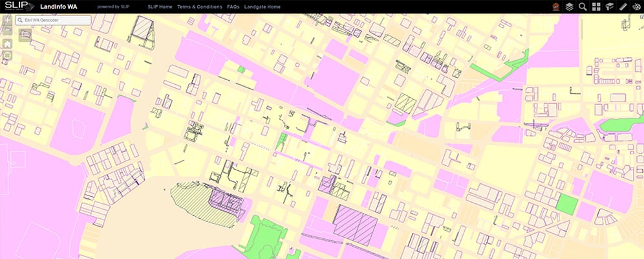Click the large hatched purple parcel on map

[355, 223]
